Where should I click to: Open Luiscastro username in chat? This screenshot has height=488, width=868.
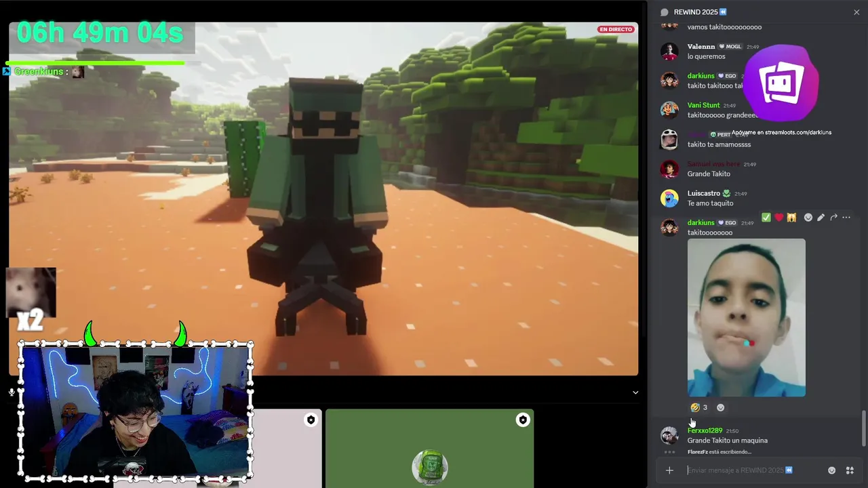[x=704, y=193]
